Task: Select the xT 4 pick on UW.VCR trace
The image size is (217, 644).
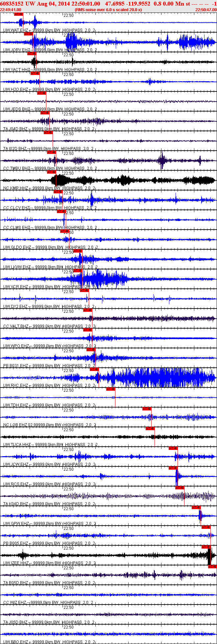Action: point(78,271)
